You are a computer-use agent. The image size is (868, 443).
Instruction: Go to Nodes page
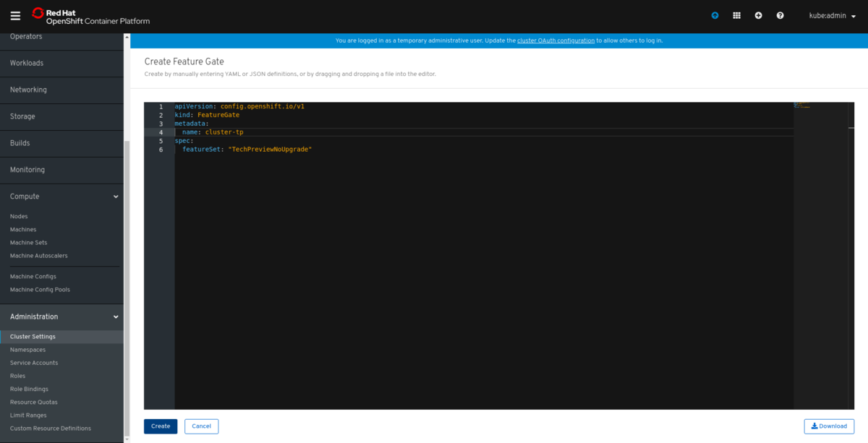tap(19, 217)
